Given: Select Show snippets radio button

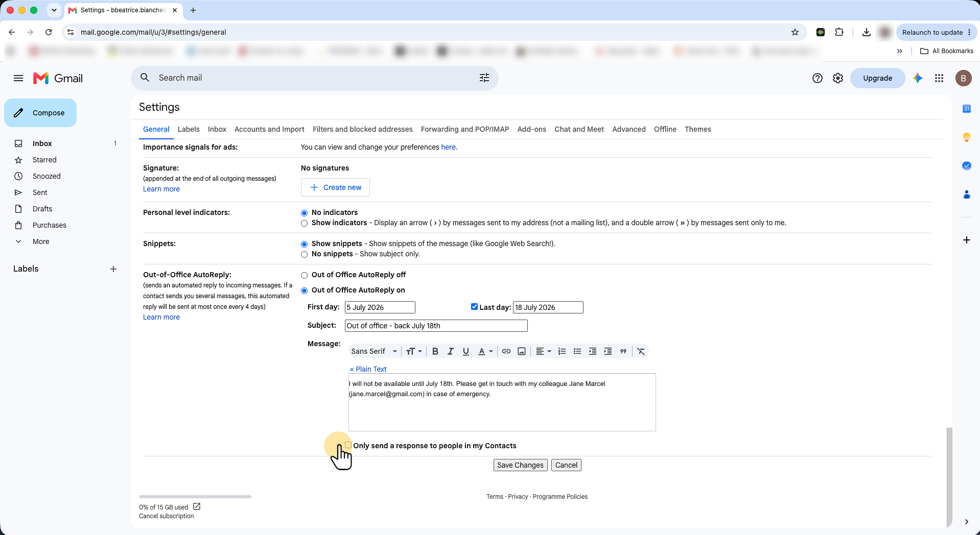Looking at the screenshot, I should (304, 244).
